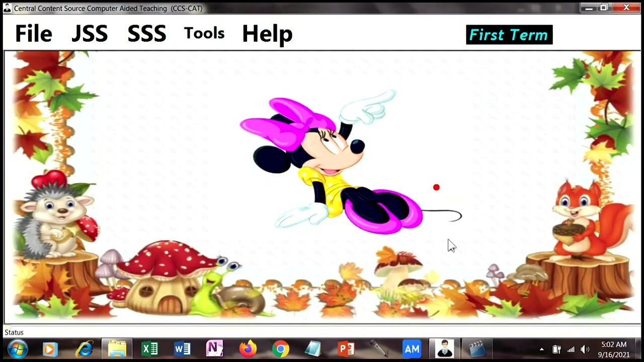Open File Explorer from taskbar
This screenshot has width=644, height=362.
pos(117,348)
